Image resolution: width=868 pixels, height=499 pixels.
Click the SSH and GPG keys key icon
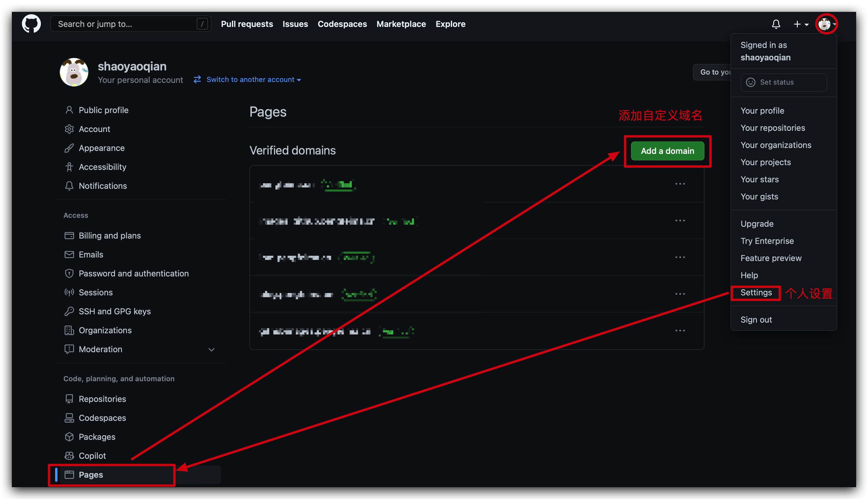pyautogui.click(x=69, y=311)
